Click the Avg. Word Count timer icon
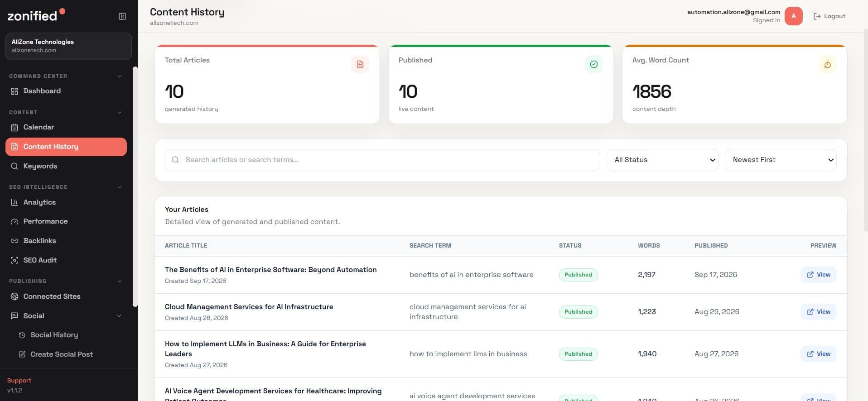This screenshot has width=868, height=401. (x=828, y=64)
